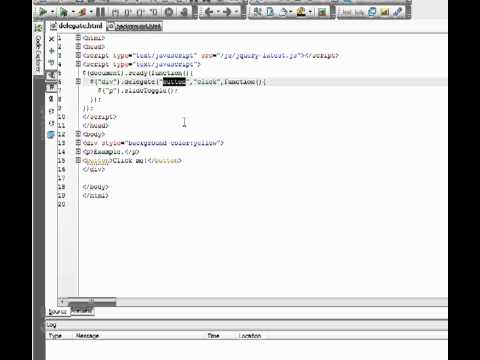Open the dropdown beside the green Run arrow
This screenshot has height=360, width=480.
pos(53,12)
